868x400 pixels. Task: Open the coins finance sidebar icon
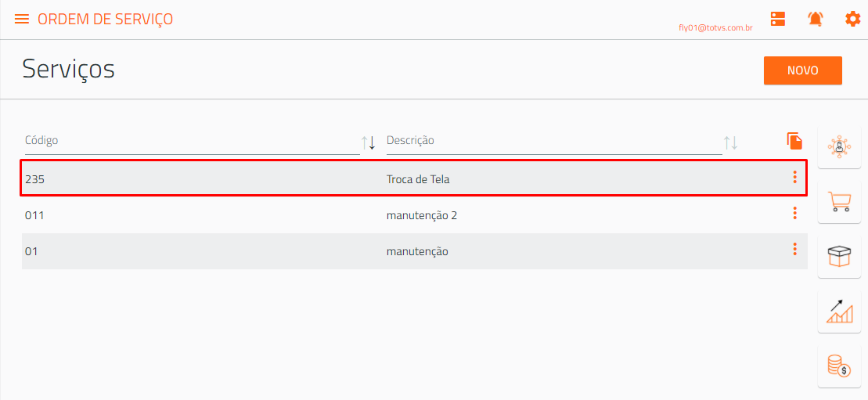pyautogui.click(x=839, y=366)
